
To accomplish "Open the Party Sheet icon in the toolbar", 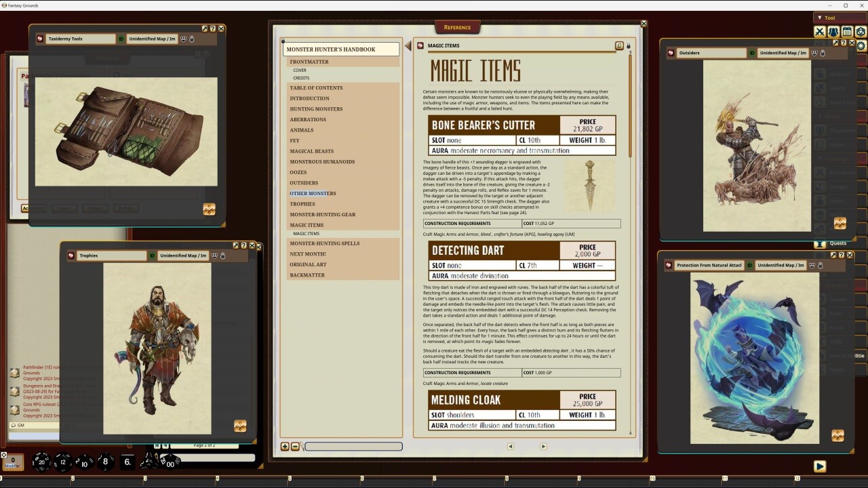I will [x=833, y=31].
